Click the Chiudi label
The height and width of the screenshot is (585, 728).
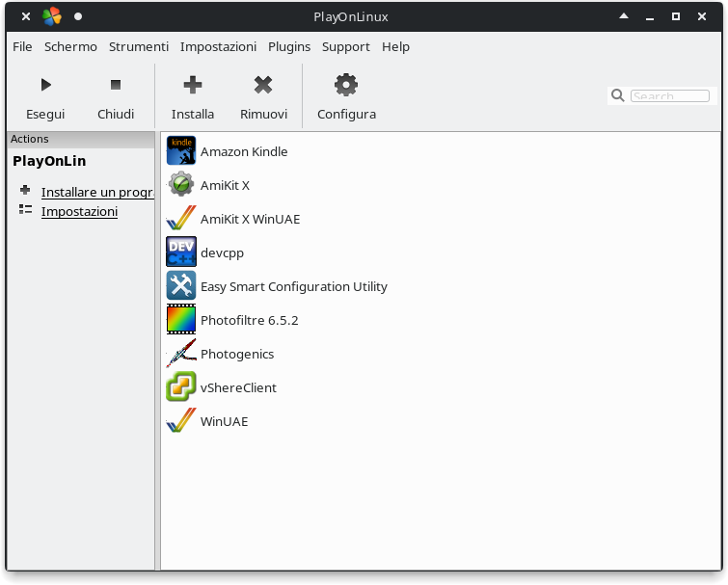(x=116, y=114)
